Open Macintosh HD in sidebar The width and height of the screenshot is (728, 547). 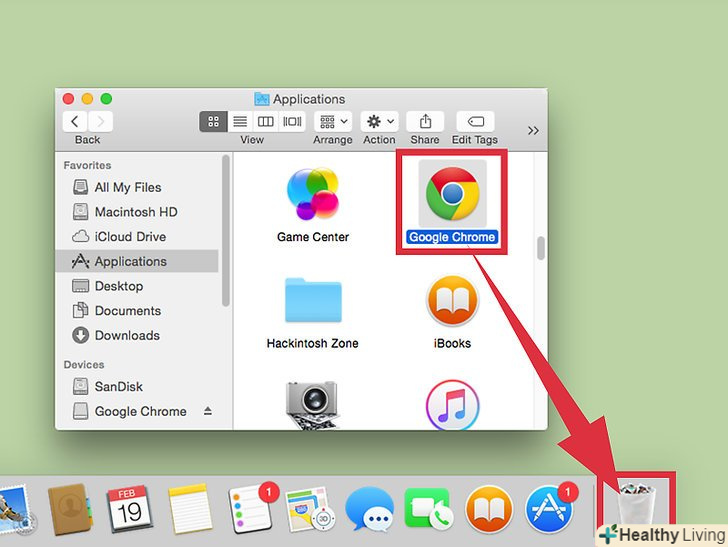(137, 212)
